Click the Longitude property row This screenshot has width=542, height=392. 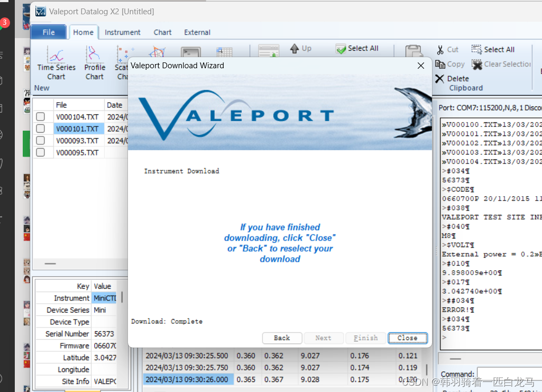tap(76, 370)
